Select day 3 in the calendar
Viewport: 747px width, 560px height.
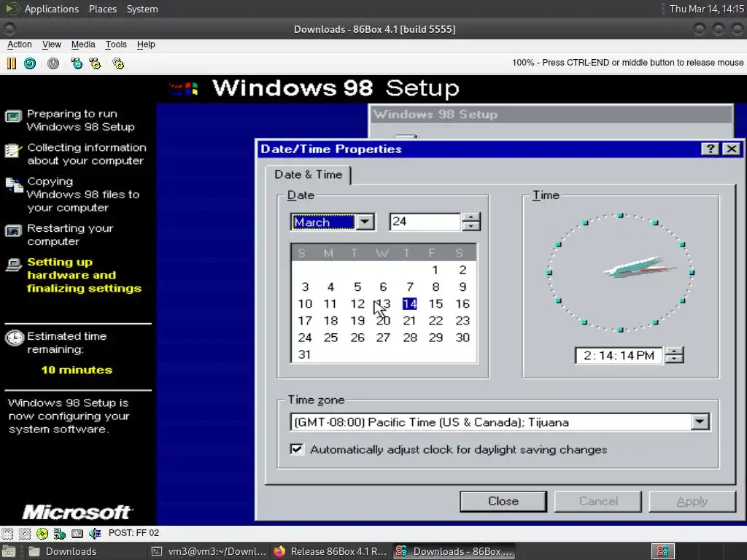click(305, 287)
